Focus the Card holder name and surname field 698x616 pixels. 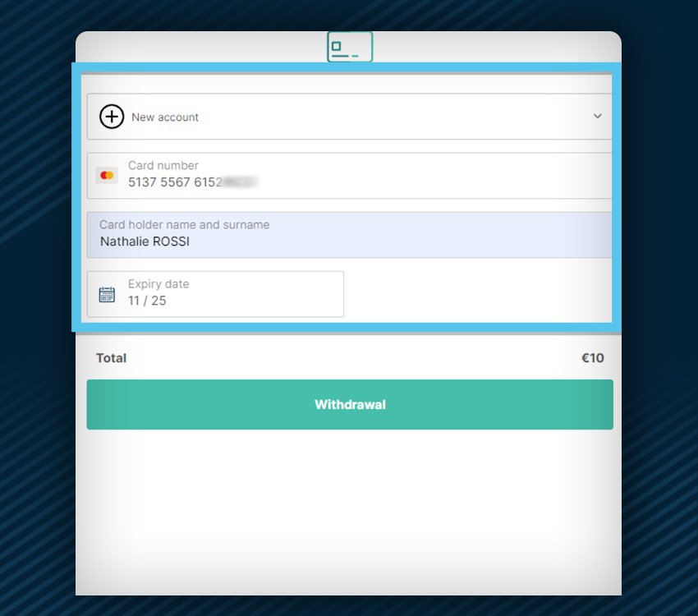pos(350,235)
